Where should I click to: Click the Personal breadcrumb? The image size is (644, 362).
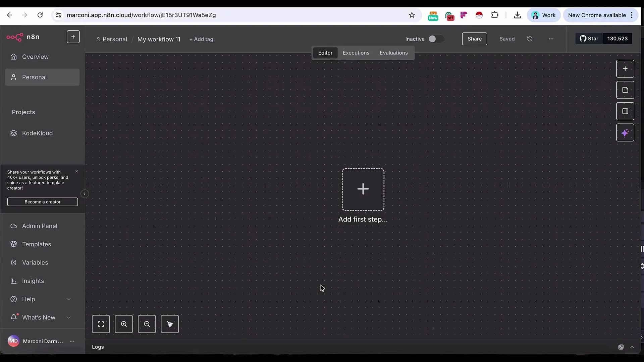112,39
